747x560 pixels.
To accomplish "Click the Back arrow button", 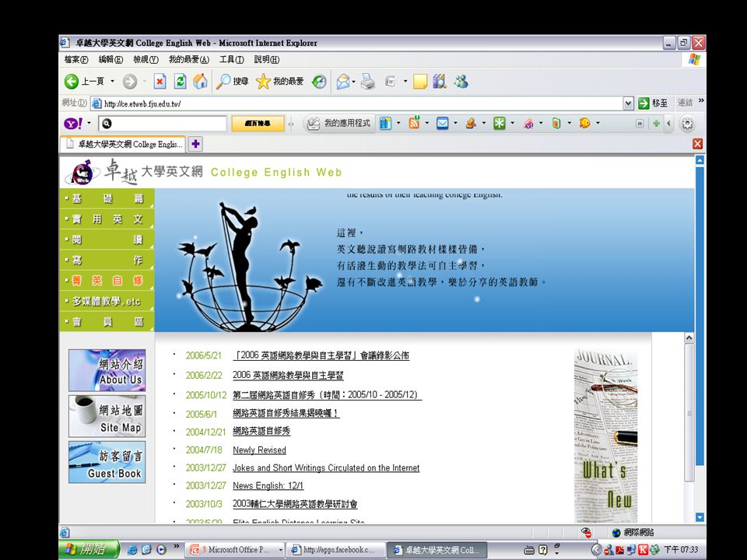I will 72,82.
